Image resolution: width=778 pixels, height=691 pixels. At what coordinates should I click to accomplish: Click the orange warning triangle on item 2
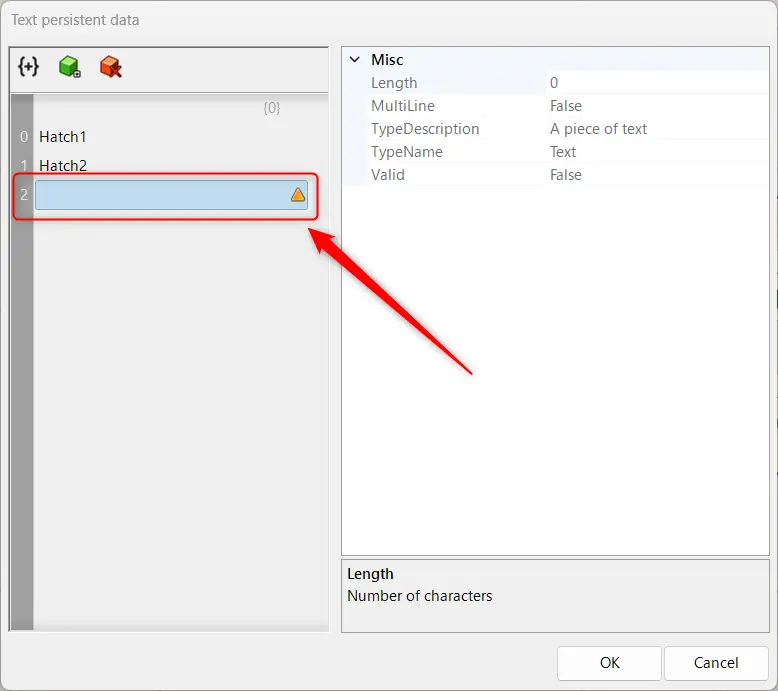pos(298,195)
